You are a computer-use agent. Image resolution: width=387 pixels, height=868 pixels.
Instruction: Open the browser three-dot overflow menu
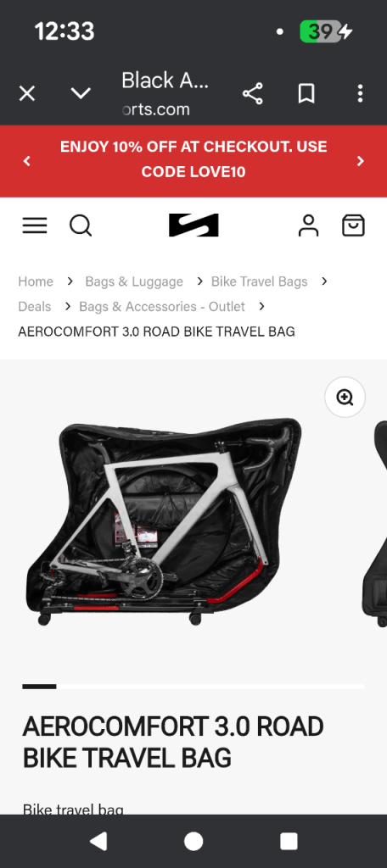(x=360, y=93)
